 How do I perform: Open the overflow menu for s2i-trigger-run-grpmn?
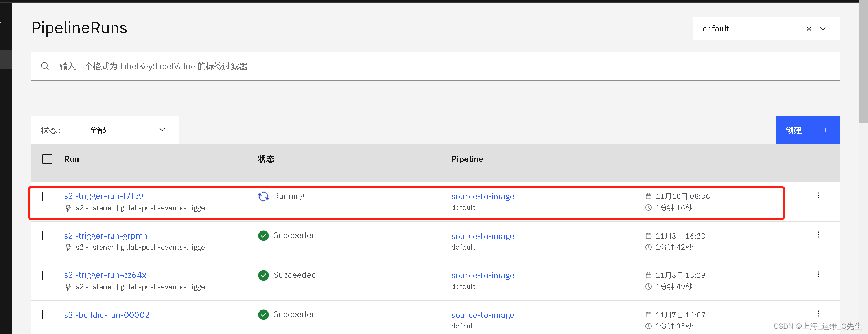(818, 235)
